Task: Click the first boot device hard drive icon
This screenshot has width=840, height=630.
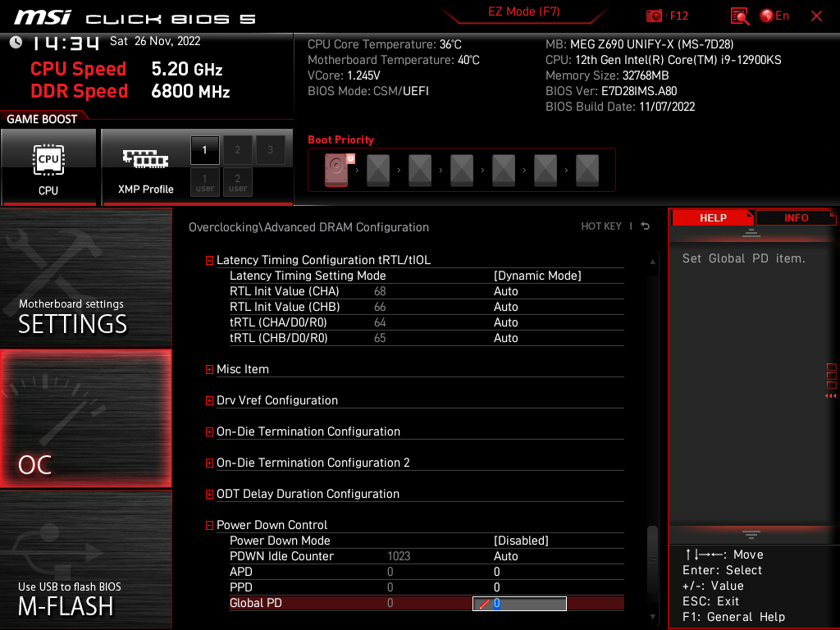Action: 336,170
